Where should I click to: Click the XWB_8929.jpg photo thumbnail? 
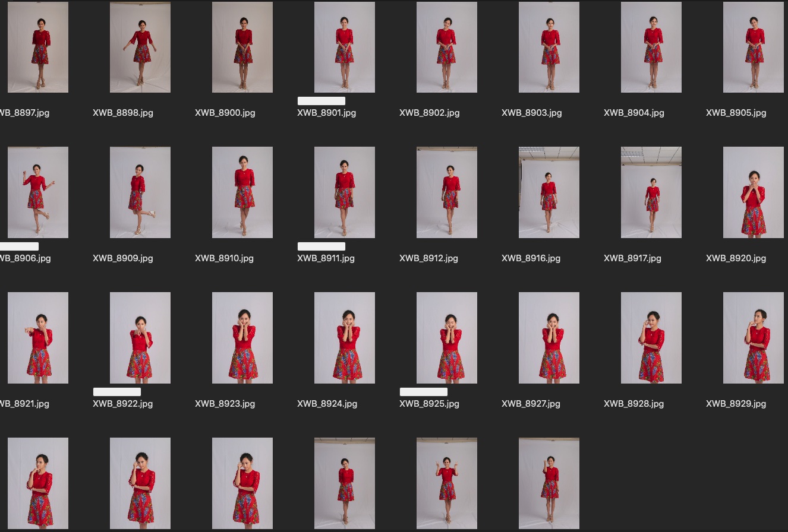(754, 338)
